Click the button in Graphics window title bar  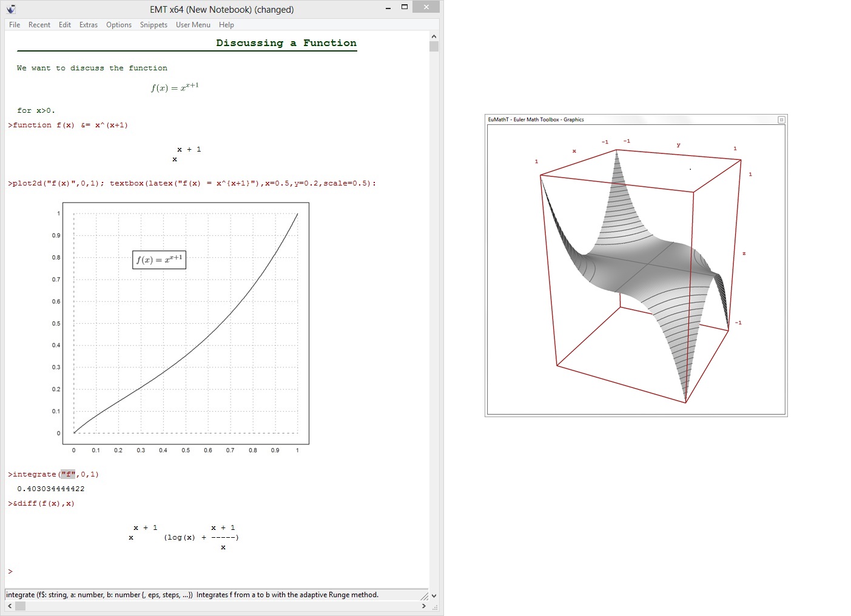coord(781,119)
